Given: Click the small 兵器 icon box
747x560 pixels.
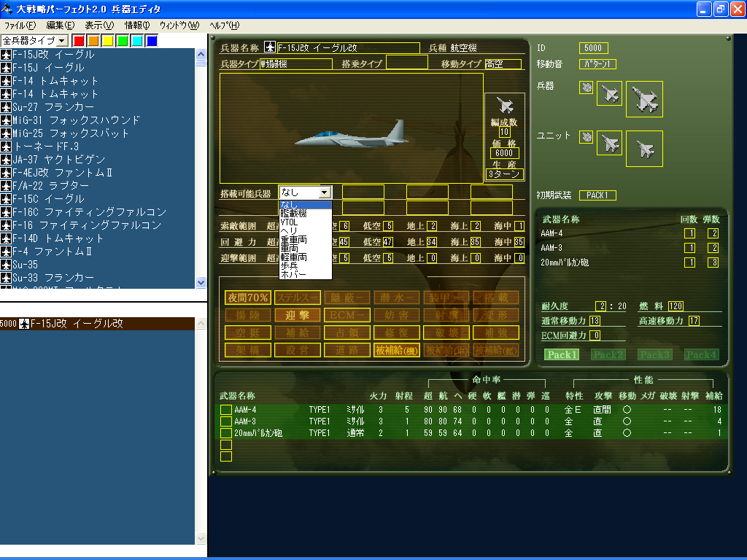Looking at the screenshot, I should [x=587, y=87].
